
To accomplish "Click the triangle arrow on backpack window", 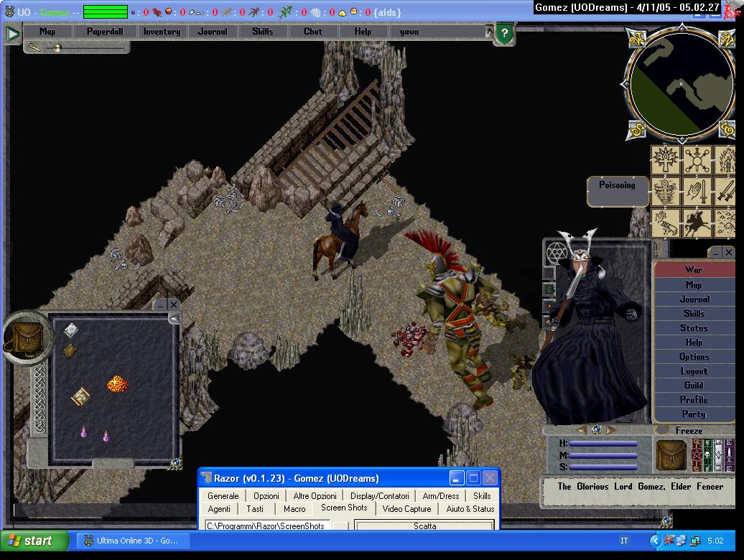I will pyautogui.click(x=175, y=319).
